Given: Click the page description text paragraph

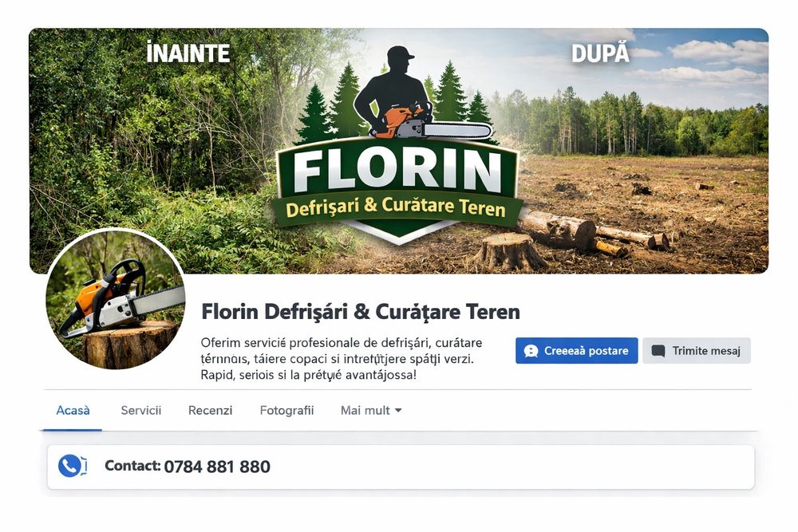Looking at the screenshot, I should (341, 359).
